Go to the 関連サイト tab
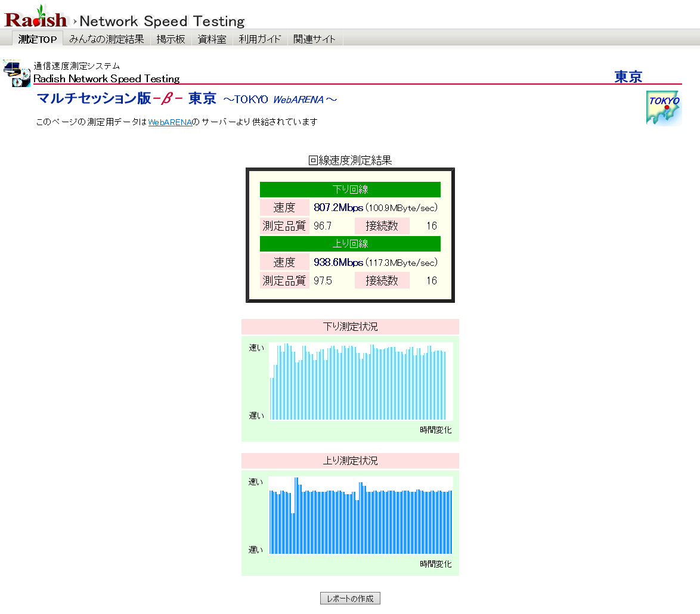This screenshot has height=614, width=700. [x=314, y=39]
